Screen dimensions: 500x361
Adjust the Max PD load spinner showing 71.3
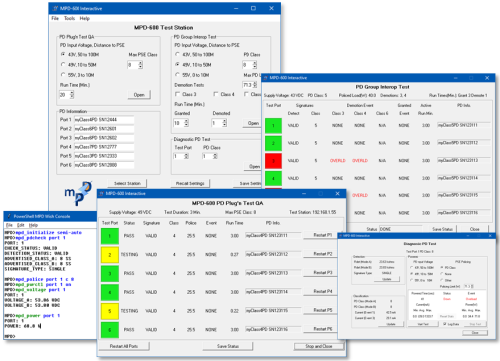coord(255,85)
